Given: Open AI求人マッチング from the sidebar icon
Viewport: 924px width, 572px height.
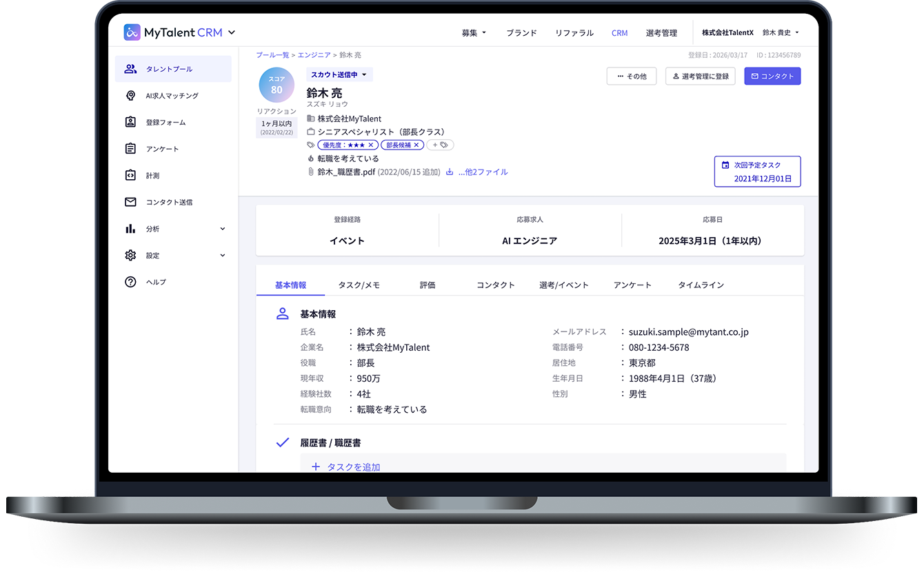Looking at the screenshot, I should coord(130,96).
